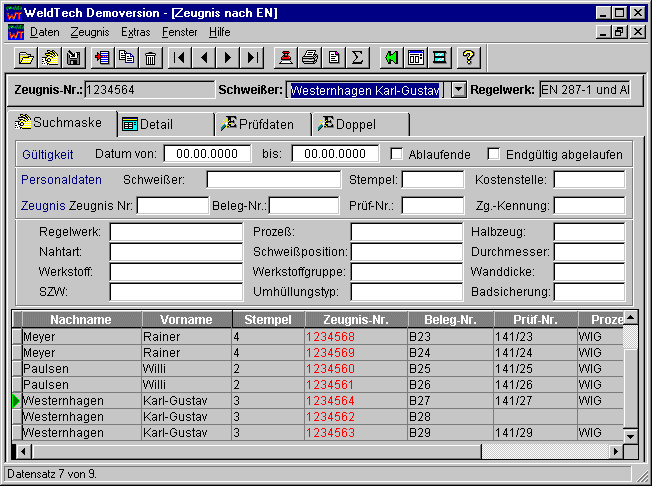Tick the Endgültig abgelaufen checkbox
The height and width of the screenshot is (486, 652).
(x=494, y=154)
